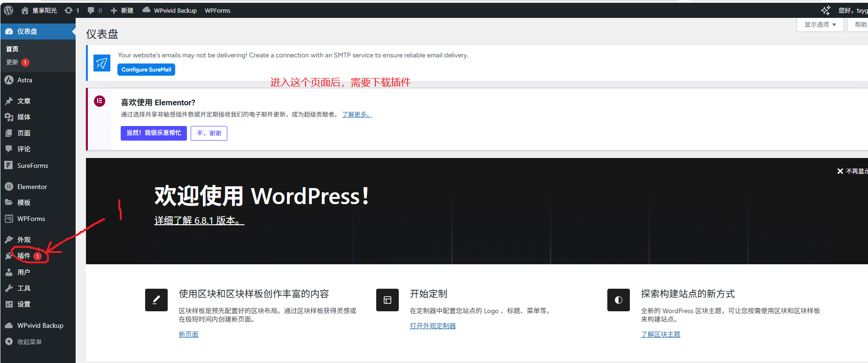Open 模板 menu label

(24, 203)
